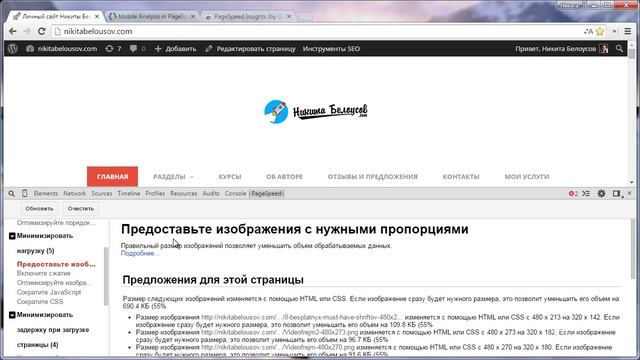Click the translate icon in address bar
Viewport: 640px width, 360px height.
[x=588, y=31]
